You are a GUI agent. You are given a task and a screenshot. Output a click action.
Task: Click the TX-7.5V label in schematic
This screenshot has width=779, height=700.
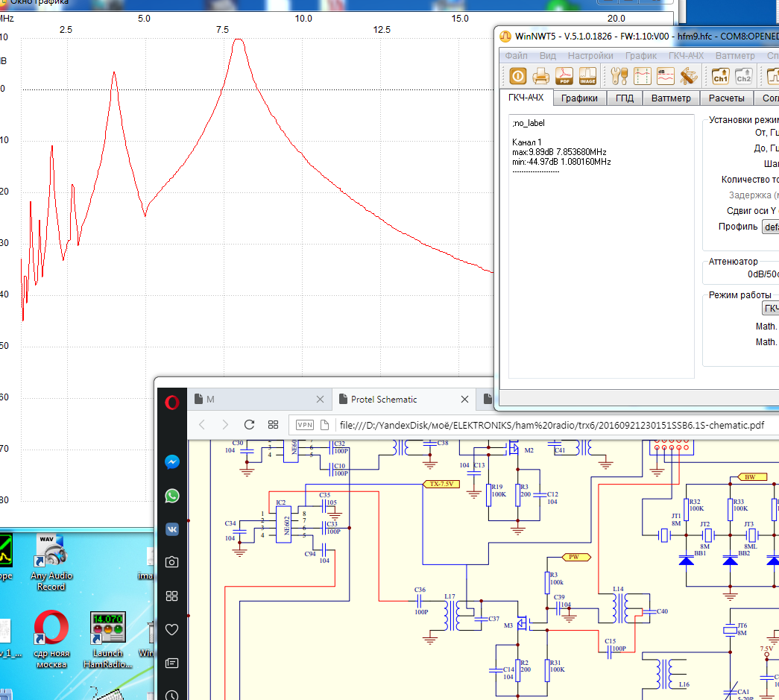coord(441,484)
